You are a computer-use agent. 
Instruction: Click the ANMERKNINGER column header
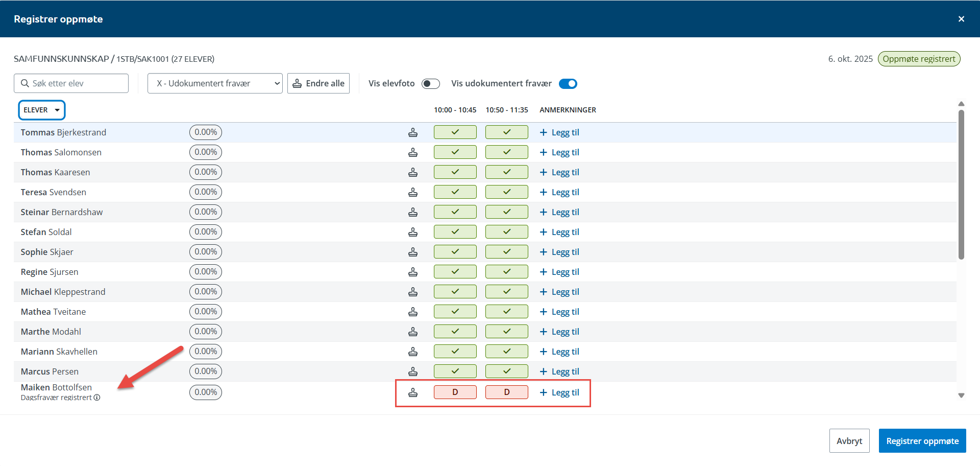568,110
